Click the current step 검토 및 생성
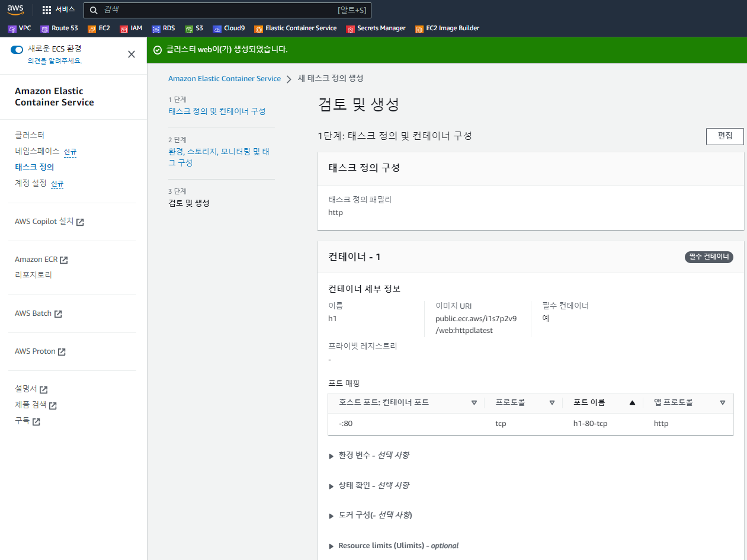This screenshot has height=560, width=747. point(189,203)
